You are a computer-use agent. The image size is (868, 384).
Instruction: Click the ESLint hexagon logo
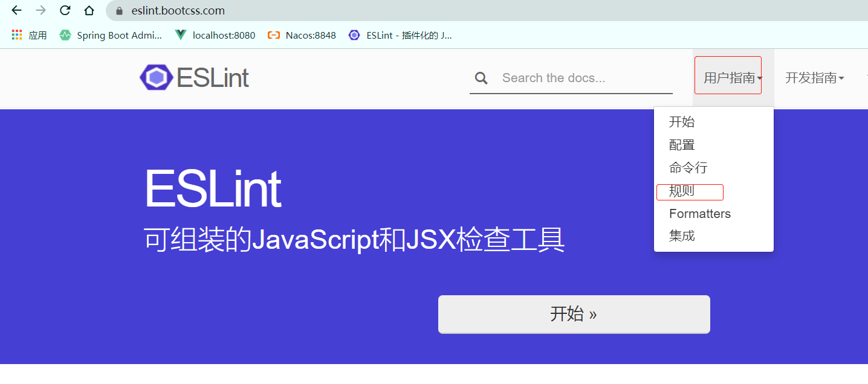click(x=157, y=77)
